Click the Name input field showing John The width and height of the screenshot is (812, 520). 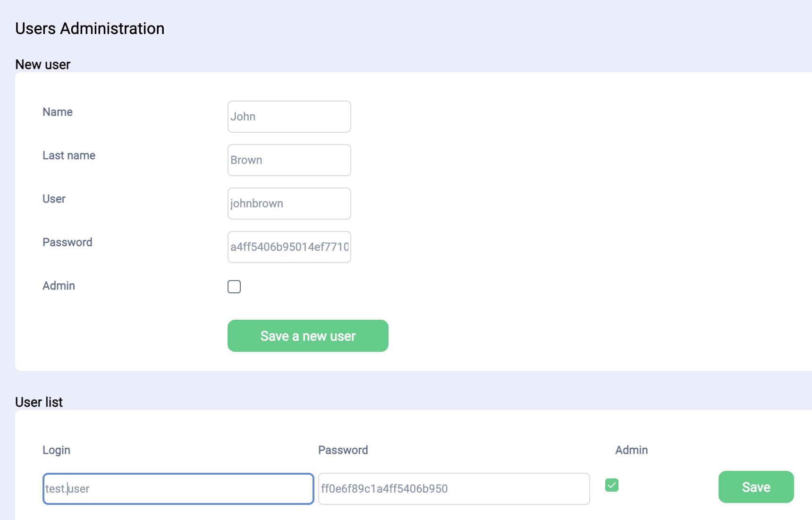(289, 117)
